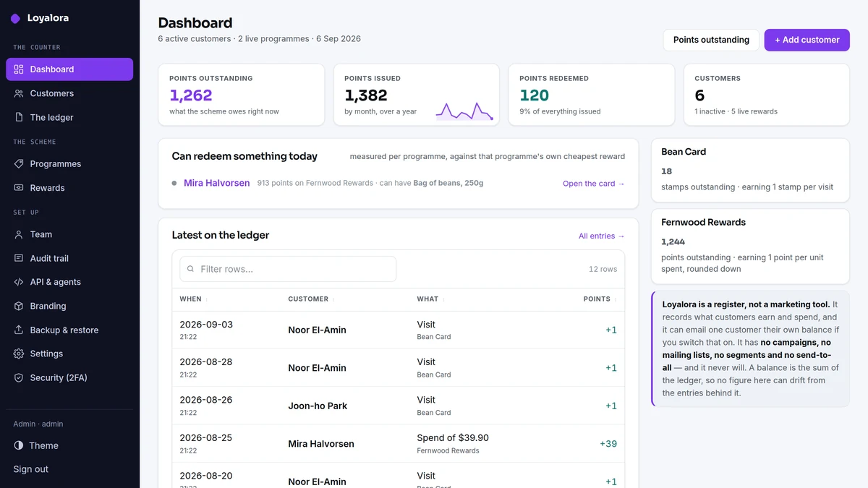Screen dimensions: 868x488
Task: Click the 'Latest on the ledger' heading
Action: [x=221, y=235]
